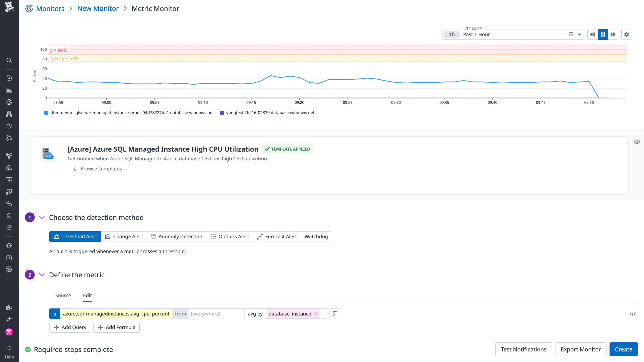
Task: Open search from the left sidebar
Action: pyautogui.click(x=9, y=60)
